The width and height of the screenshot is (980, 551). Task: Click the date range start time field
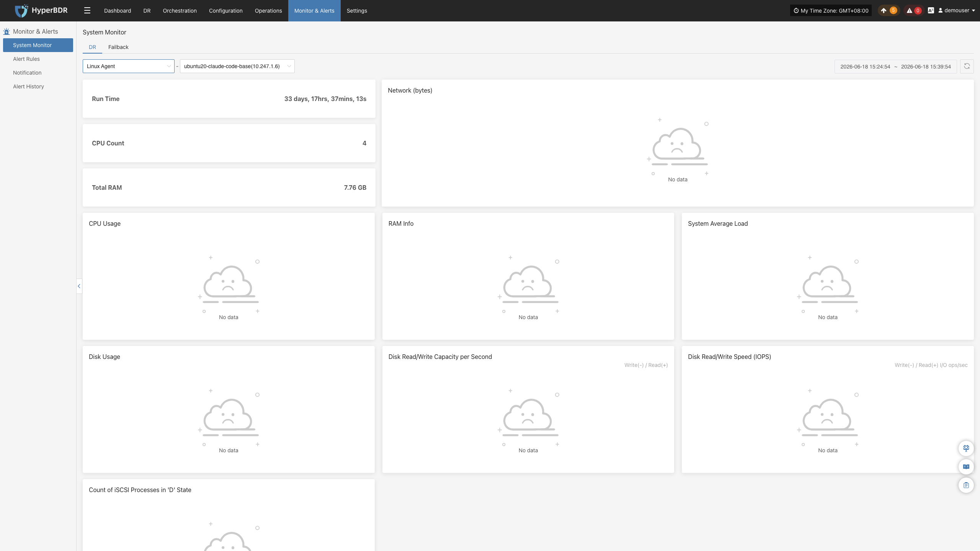click(x=865, y=67)
